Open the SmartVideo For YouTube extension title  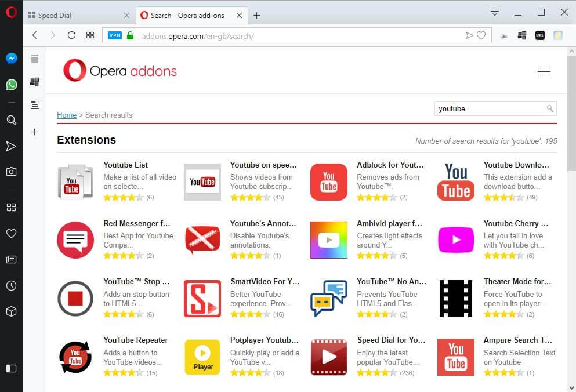265,281
